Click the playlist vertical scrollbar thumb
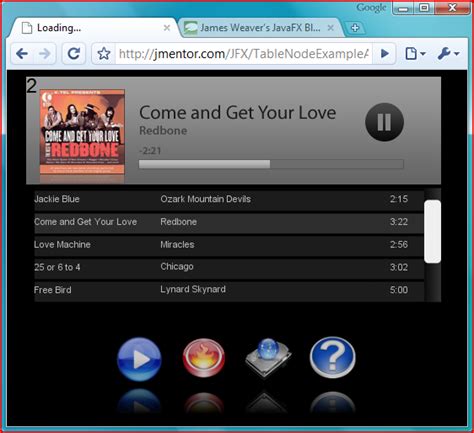The height and width of the screenshot is (433, 474). 432,232
